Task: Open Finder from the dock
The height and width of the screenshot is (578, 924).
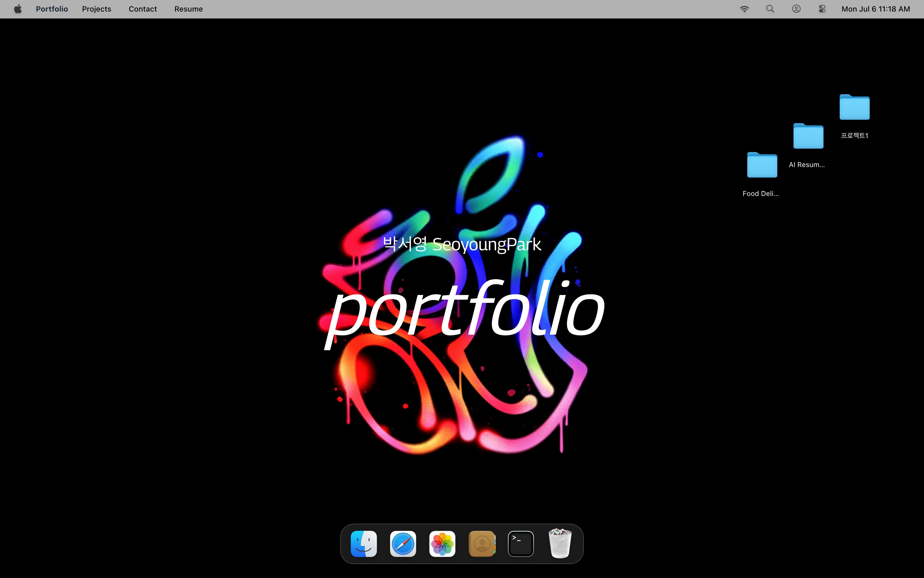Action: [x=364, y=544]
